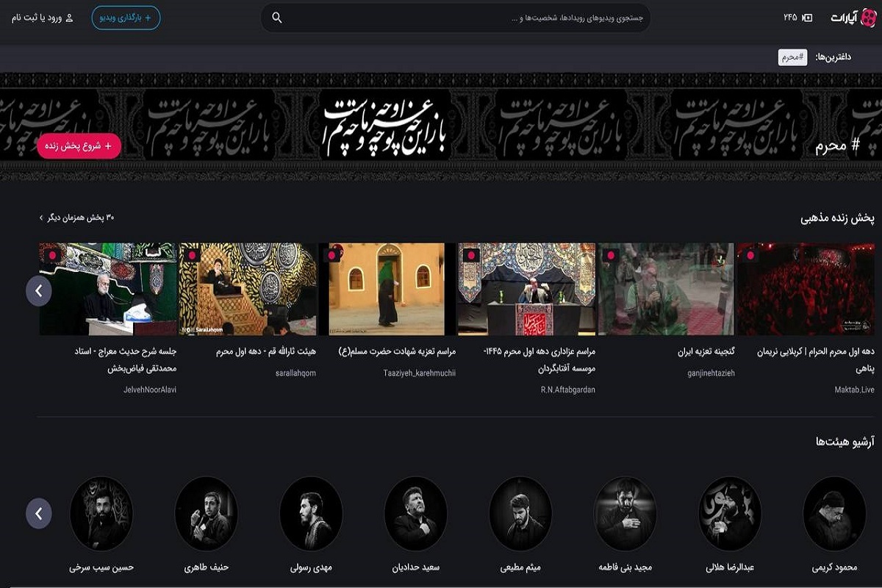Open title گنجینه تعزیه ایران
This screenshot has height=588, width=882.
[706, 352]
